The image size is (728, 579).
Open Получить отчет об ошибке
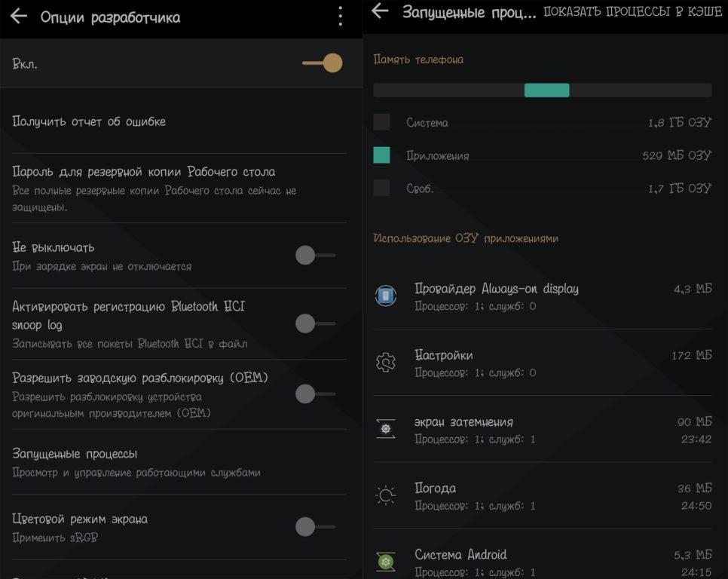[179, 121]
